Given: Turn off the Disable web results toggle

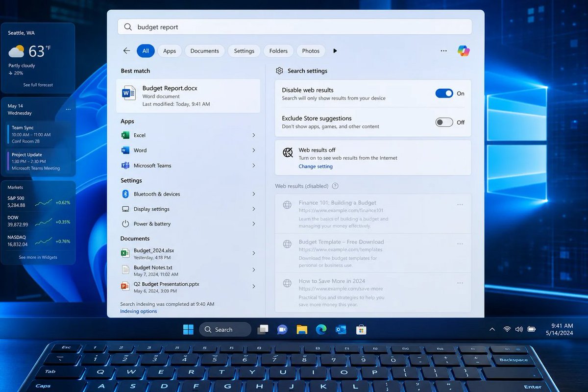Looking at the screenshot, I should point(444,93).
